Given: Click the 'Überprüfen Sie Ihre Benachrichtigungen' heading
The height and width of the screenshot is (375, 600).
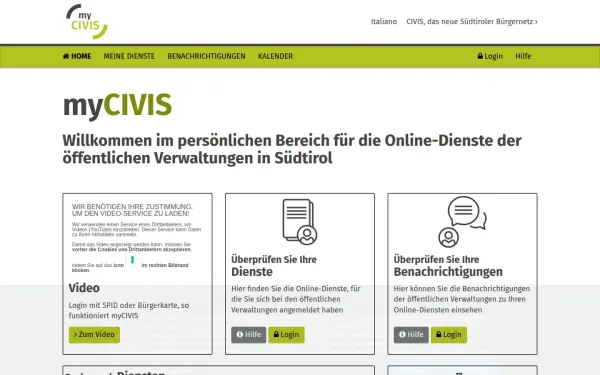Looking at the screenshot, I should (448, 266).
